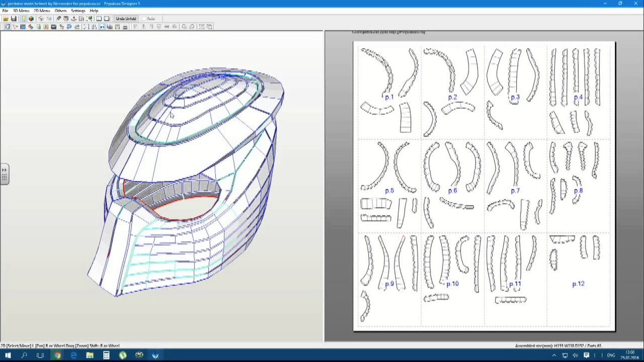Tick the Auto checkbox
The height and width of the screenshot is (362, 644).
pos(144,19)
